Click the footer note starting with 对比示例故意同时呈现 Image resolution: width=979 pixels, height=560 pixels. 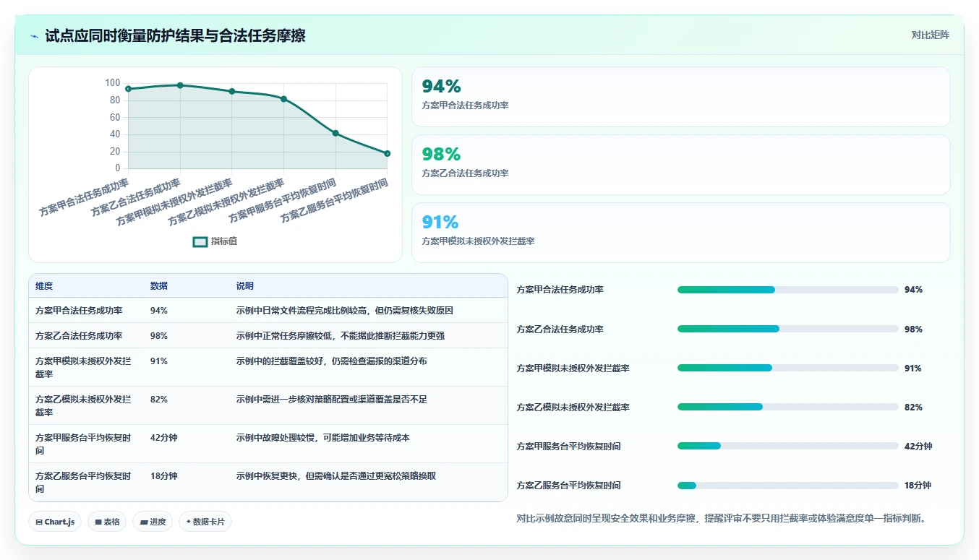point(722,518)
